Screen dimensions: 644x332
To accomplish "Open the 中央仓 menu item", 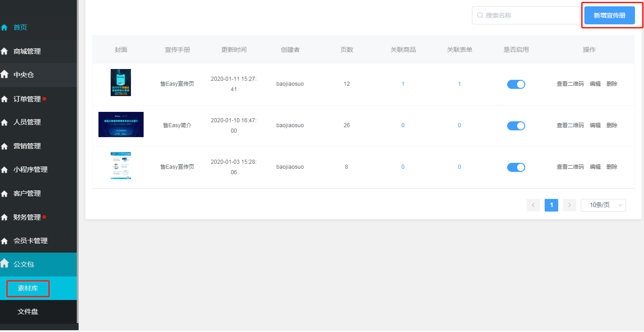I will click(23, 75).
